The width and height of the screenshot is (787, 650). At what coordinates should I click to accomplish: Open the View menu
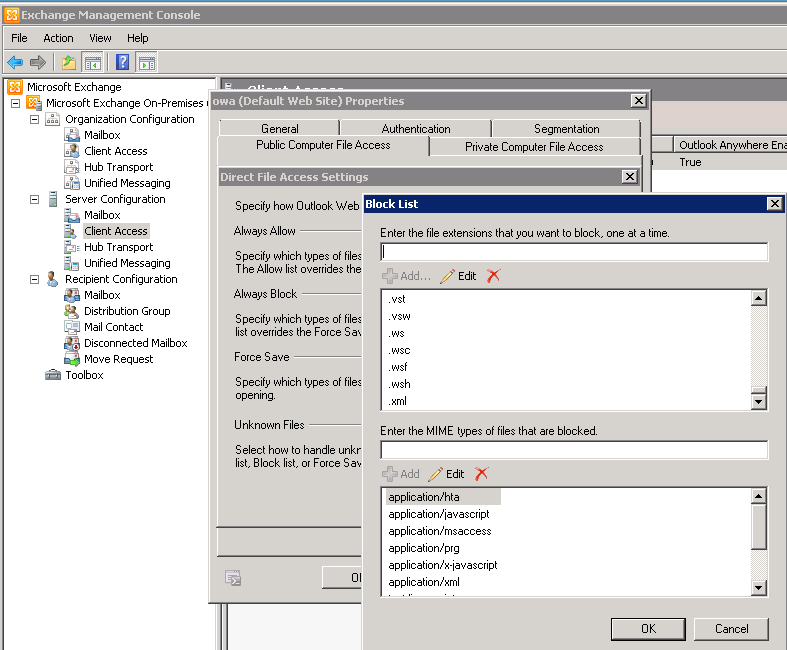pos(100,38)
